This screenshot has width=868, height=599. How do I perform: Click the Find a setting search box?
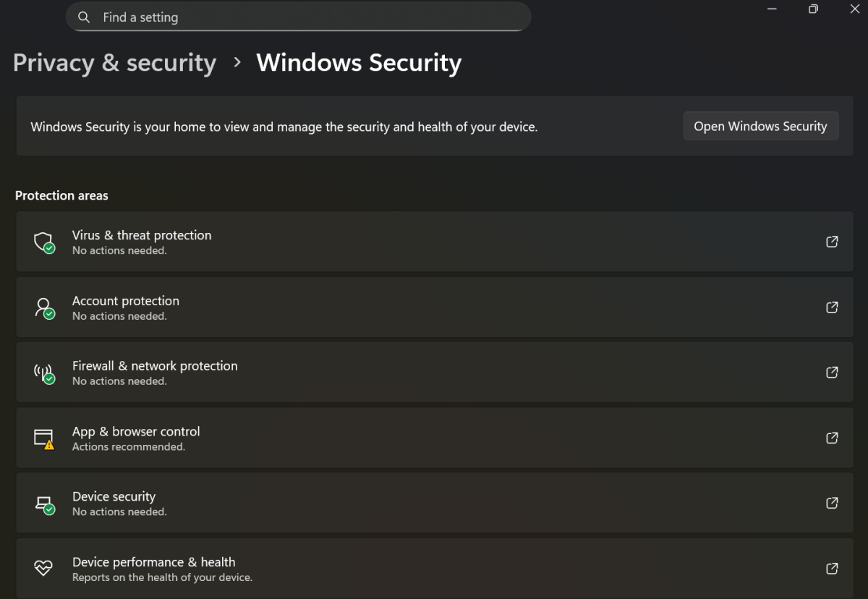point(299,17)
